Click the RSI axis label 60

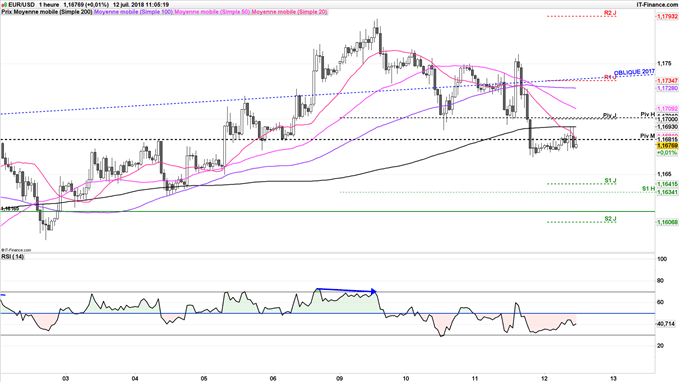pyautogui.click(x=661, y=302)
